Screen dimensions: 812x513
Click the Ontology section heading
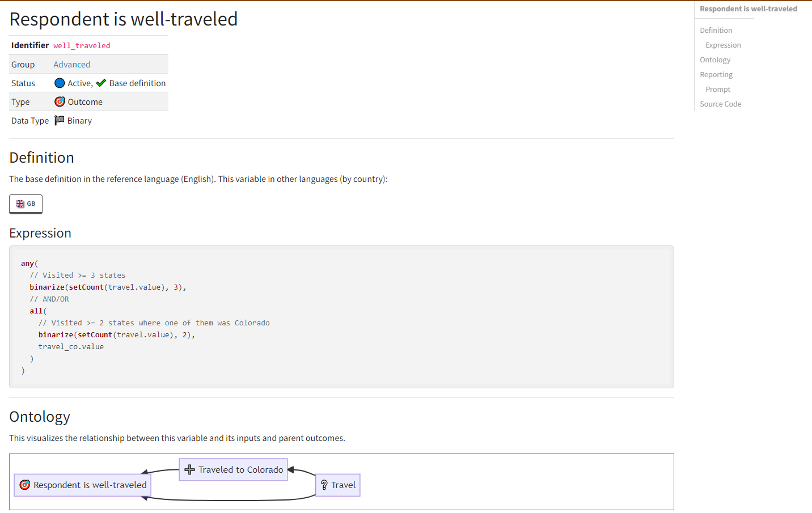[x=40, y=417]
